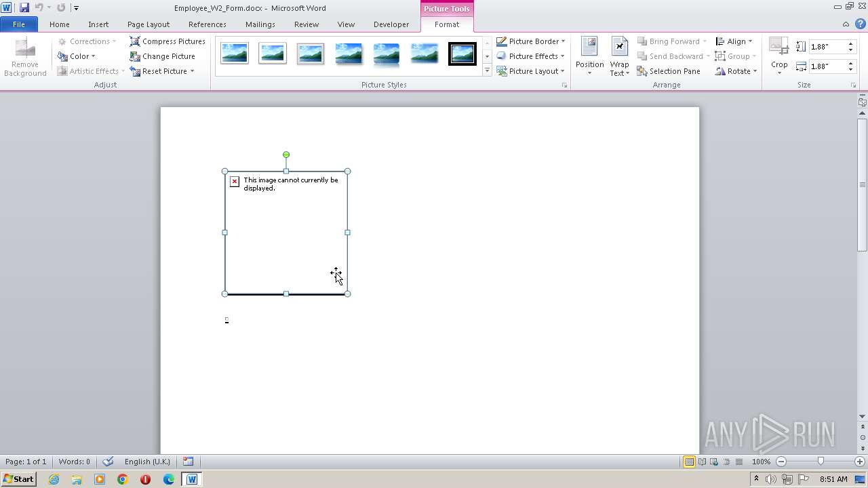Screen dimensions: 868x488
Task: Open the Wrap Text menu
Action: click(x=619, y=57)
